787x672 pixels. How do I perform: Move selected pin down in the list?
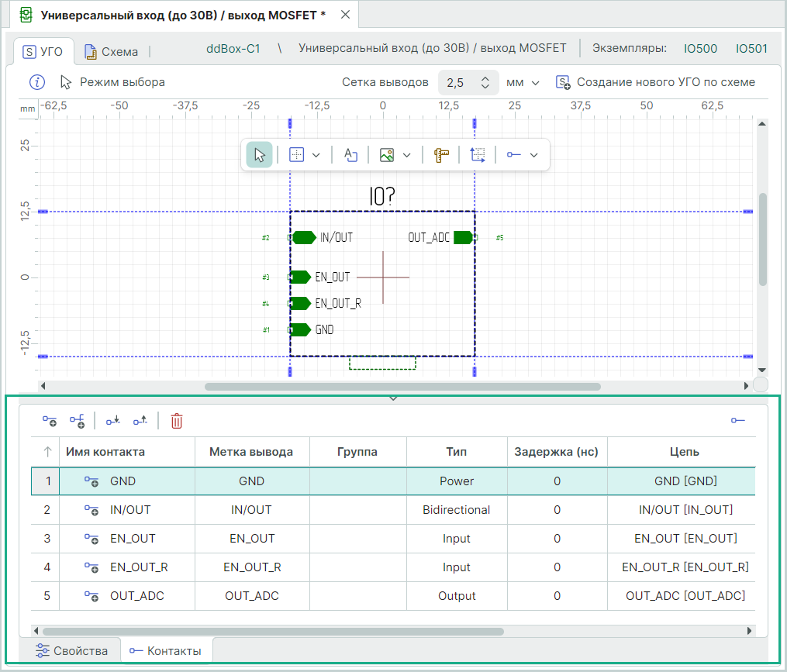pyautogui.click(x=113, y=421)
